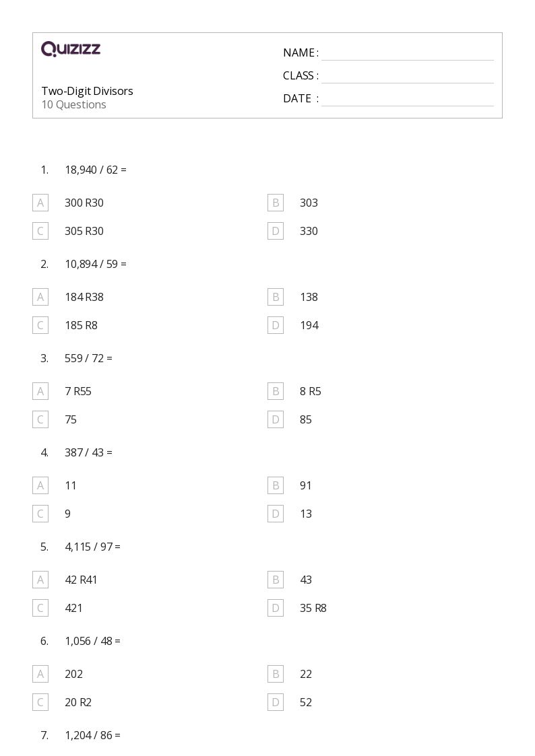This screenshot has height=756, width=535.
Task: Check box A next to 42 R41
Action: click(x=40, y=580)
